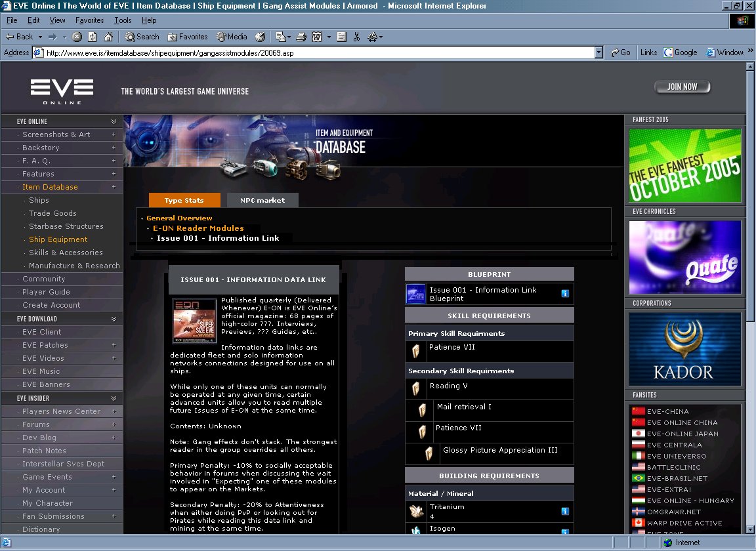The height and width of the screenshot is (551, 756).
Task: Click the Tritanium mineral icon
Action: (415, 511)
